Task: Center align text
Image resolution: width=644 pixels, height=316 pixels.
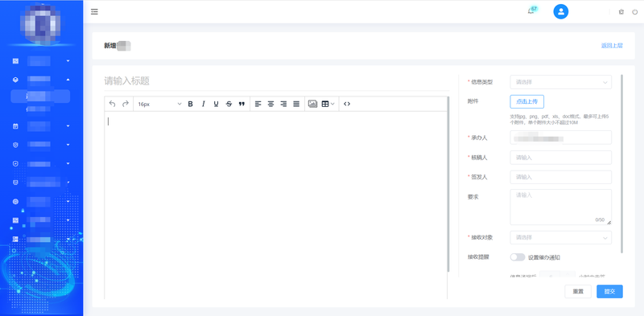Action: tap(270, 104)
